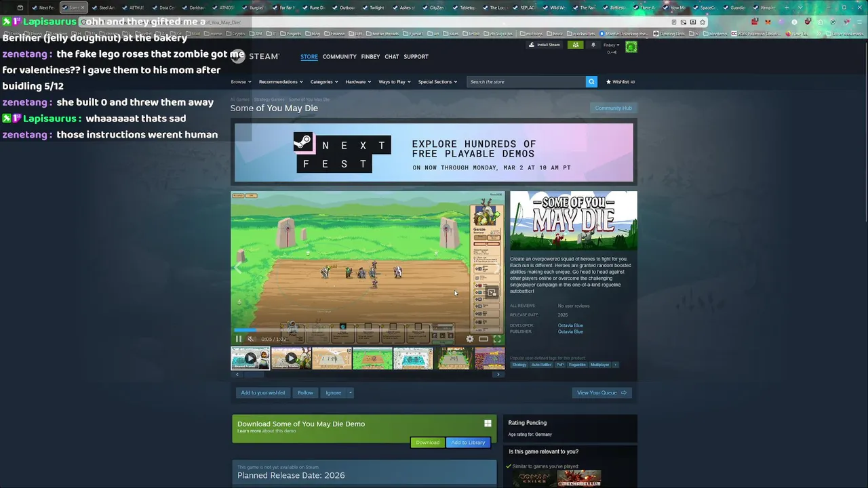868x488 pixels.
Task: Toggle theater mode on the trailer
Action: pos(484,339)
